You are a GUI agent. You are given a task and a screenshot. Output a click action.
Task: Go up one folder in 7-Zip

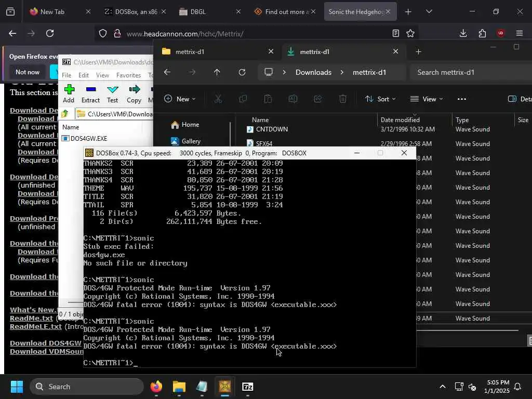coord(65,114)
